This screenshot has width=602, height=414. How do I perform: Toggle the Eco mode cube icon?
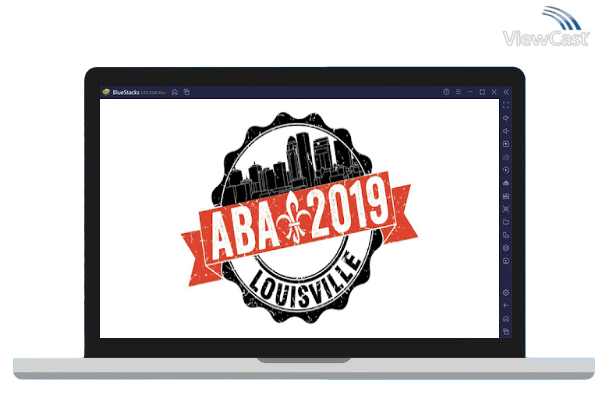506,248
